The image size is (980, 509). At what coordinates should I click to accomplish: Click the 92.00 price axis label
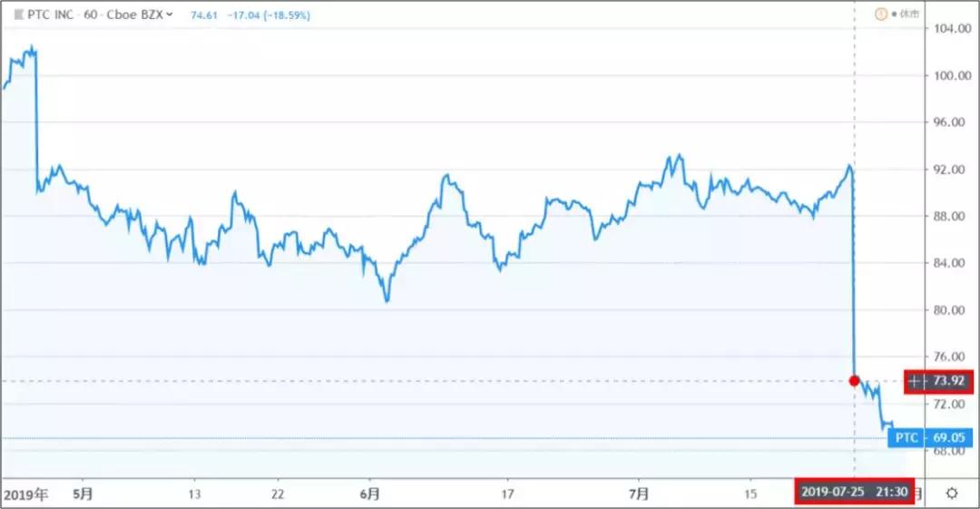(x=949, y=170)
